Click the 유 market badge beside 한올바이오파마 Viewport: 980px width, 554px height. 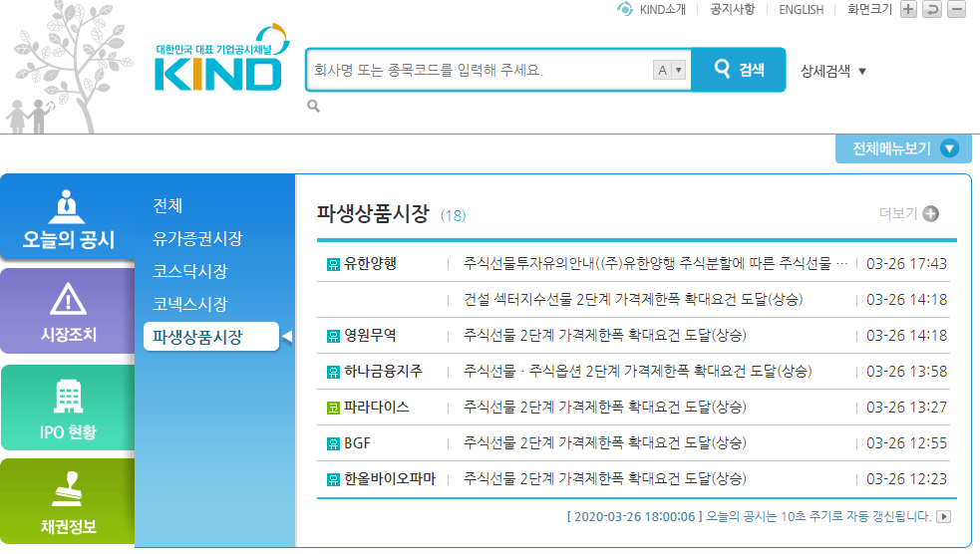[333, 479]
